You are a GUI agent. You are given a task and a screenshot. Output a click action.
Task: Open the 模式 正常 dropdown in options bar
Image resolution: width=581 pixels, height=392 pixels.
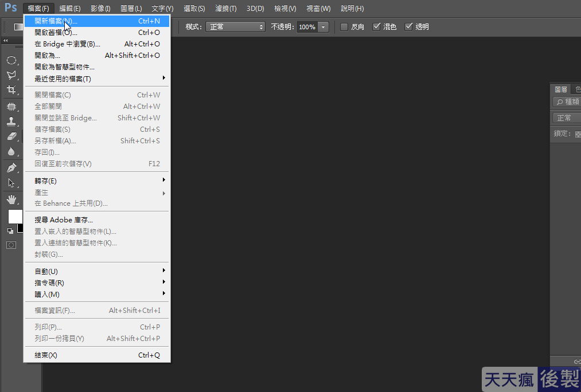pos(235,27)
